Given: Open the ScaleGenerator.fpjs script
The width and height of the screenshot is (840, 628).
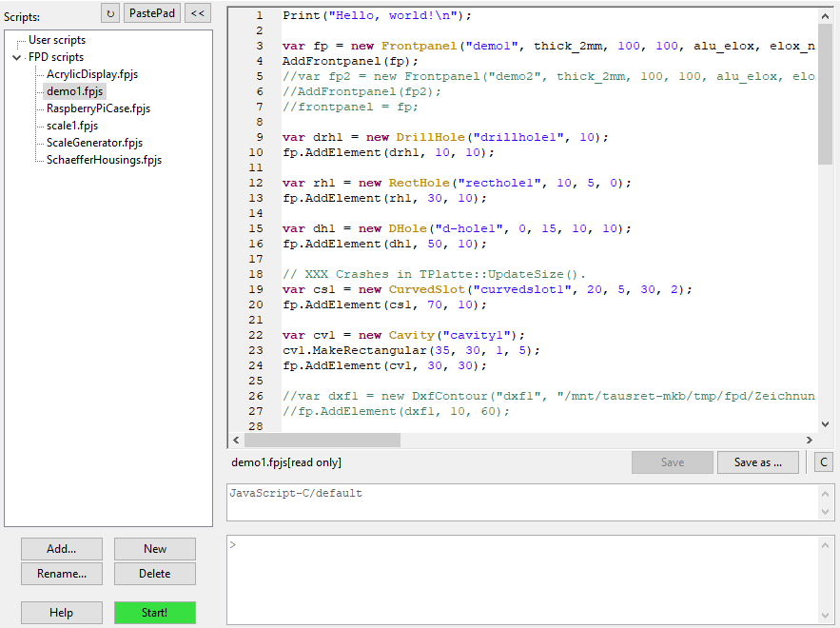Looking at the screenshot, I should pos(94,143).
